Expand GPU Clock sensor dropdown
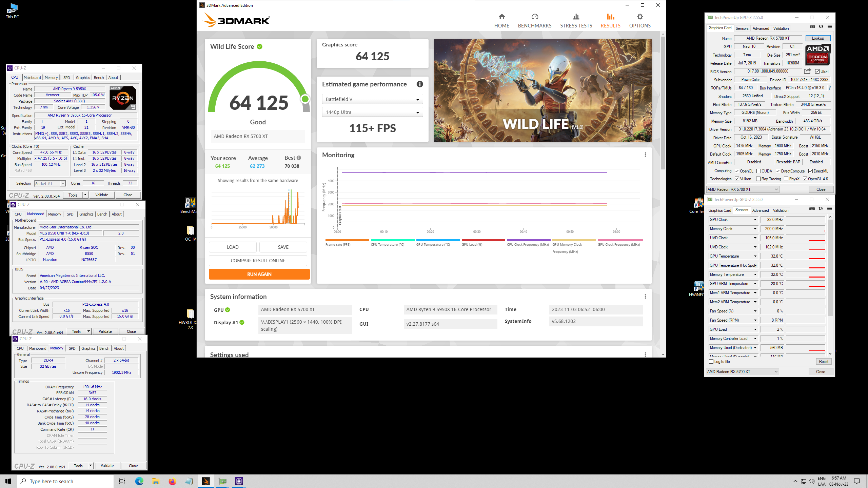Image resolution: width=868 pixels, height=488 pixels. coord(755,220)
